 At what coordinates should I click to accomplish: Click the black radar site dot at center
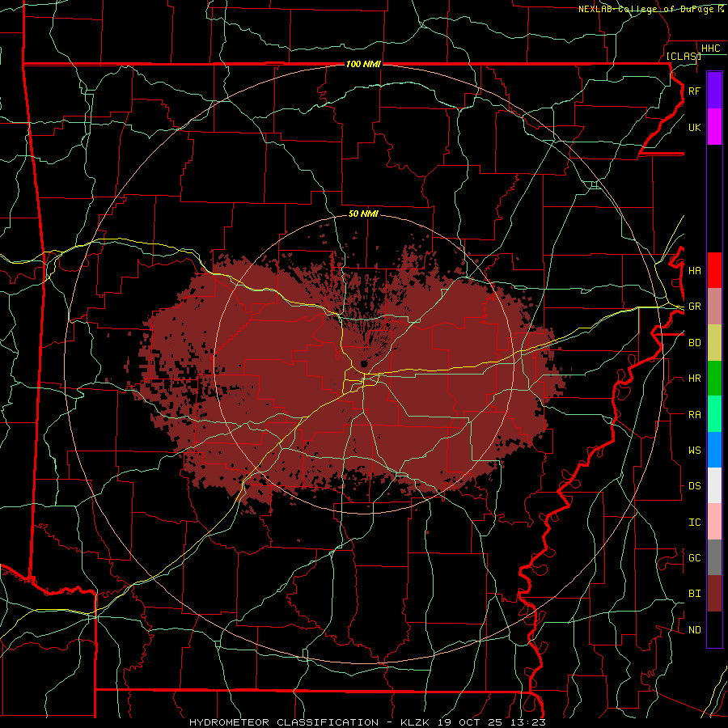pos(363,363)
